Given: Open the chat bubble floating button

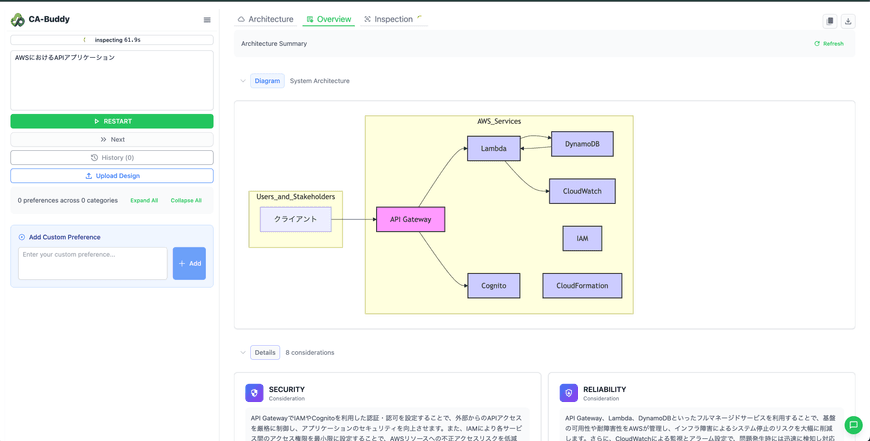Looking at the screenshot, I should 853,425.
